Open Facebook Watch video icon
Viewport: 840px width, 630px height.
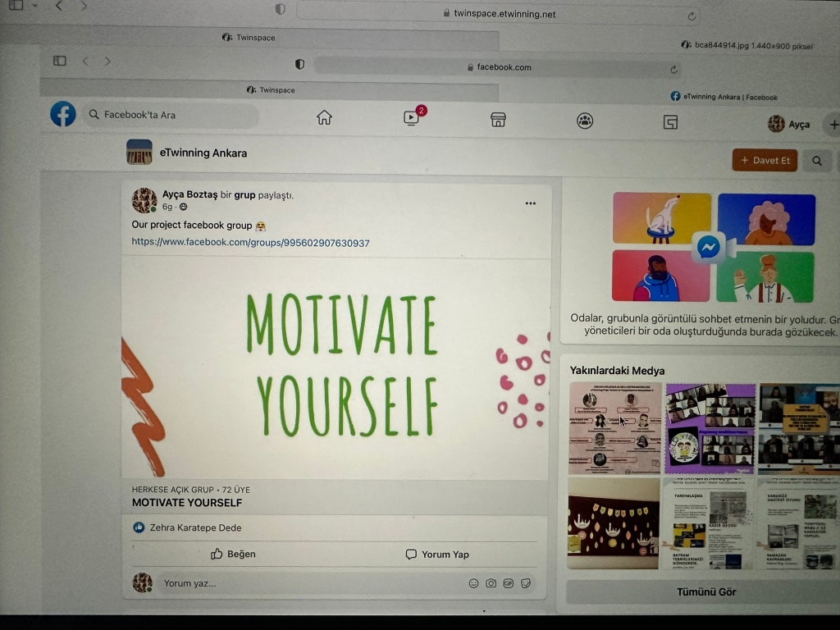pyautogui.click(x=411, y=119)
